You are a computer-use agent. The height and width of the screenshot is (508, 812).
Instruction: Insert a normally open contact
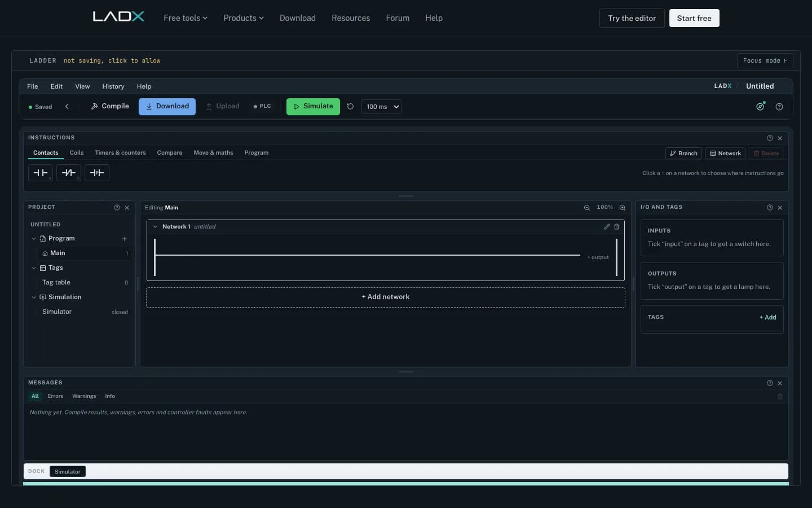[x=41, y=173]
